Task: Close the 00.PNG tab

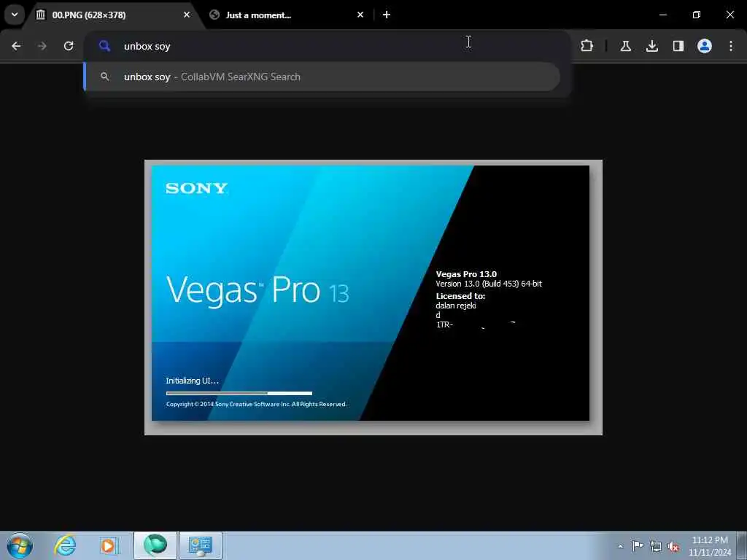Action: coord(187,15)
